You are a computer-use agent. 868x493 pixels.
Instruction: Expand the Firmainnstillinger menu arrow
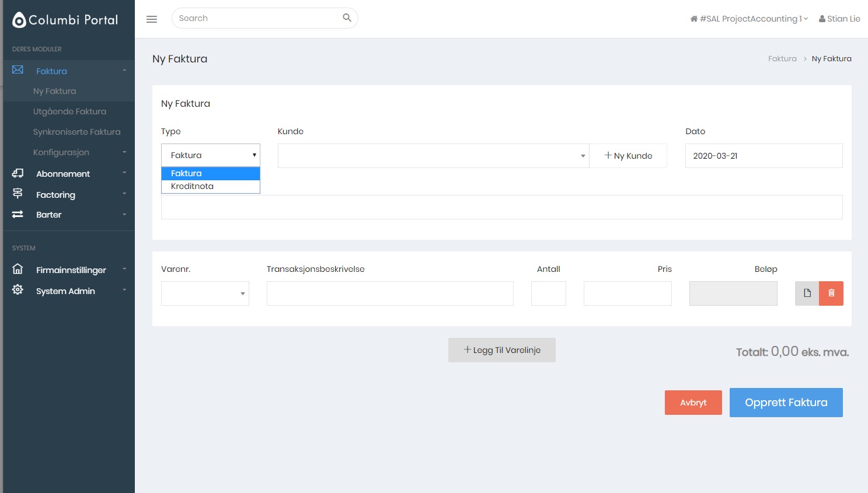(124, 269)
